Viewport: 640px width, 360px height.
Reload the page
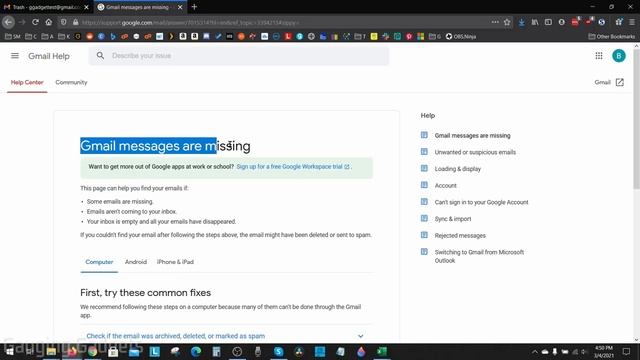pos(35,22)
